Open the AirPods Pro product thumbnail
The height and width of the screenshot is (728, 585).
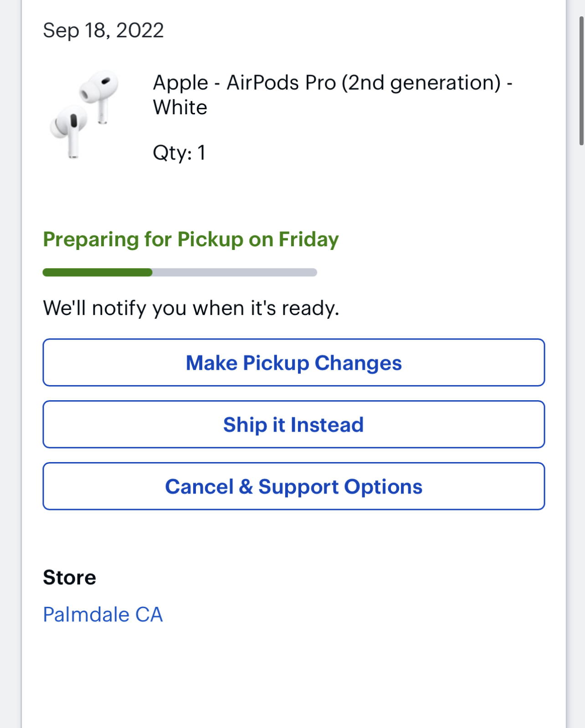[84, 115]
